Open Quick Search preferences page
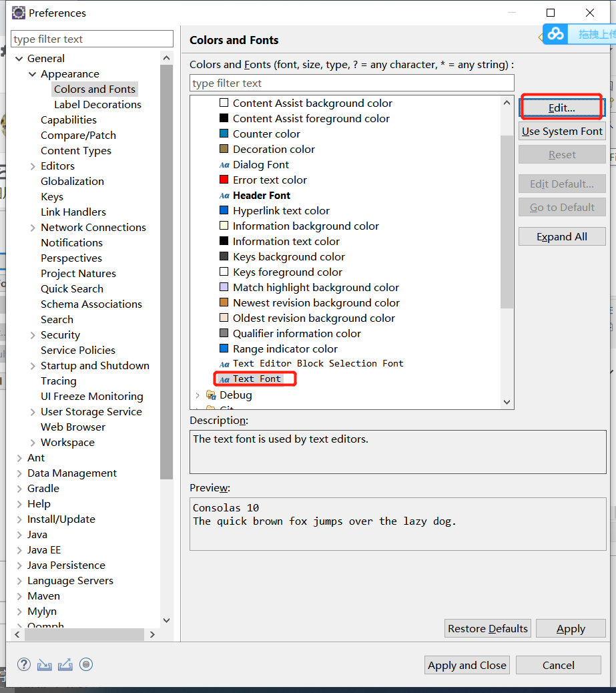The height and width of the screenshot is (693, 616). coord(72,288)
